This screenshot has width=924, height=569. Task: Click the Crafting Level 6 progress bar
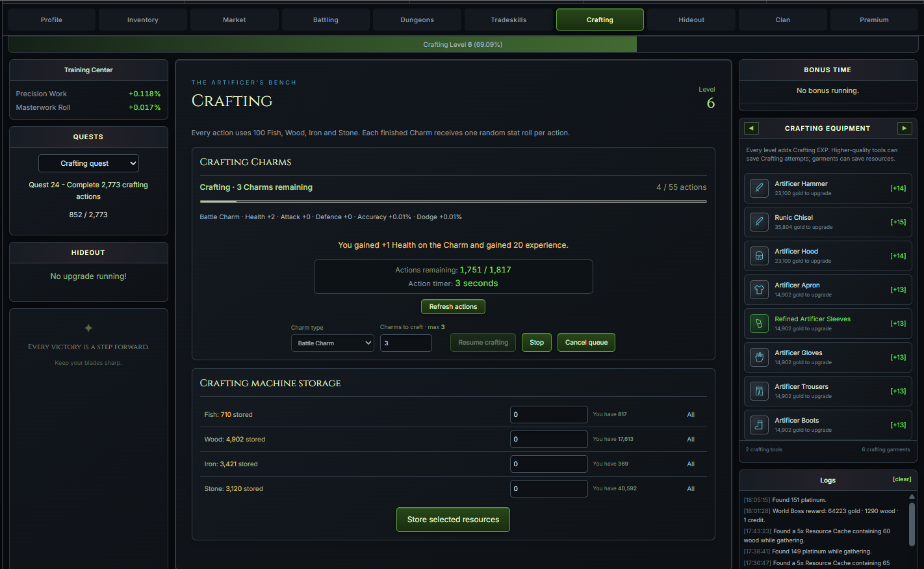pos(463,44)
